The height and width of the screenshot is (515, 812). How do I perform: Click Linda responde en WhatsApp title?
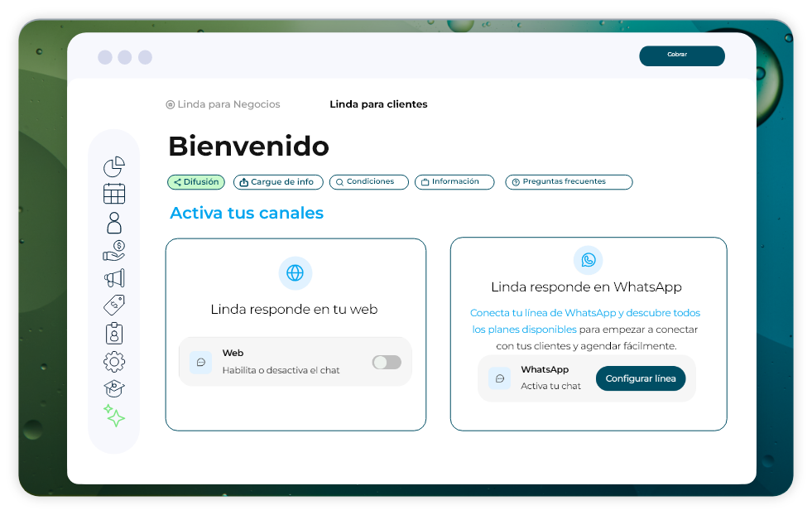click(x=586, y=287)
